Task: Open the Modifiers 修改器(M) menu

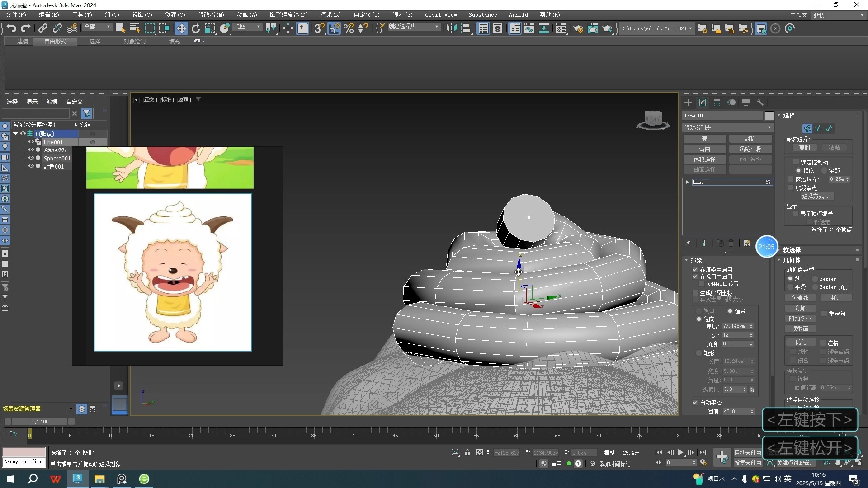Action: coord(211,15)
